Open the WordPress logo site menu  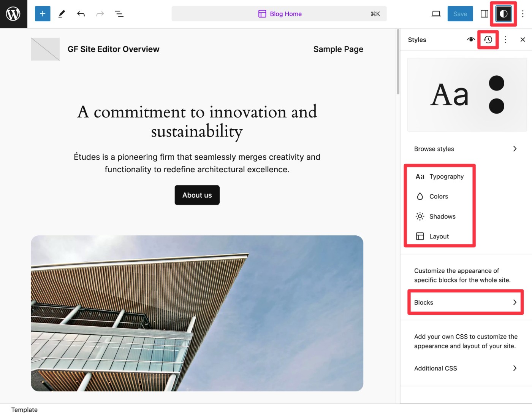click(13, 14)
